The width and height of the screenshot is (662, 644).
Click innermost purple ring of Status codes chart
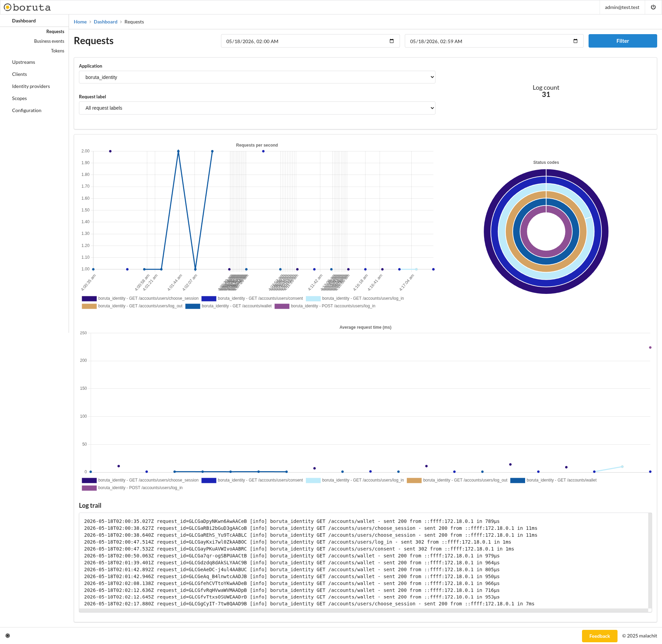[524, 231]
